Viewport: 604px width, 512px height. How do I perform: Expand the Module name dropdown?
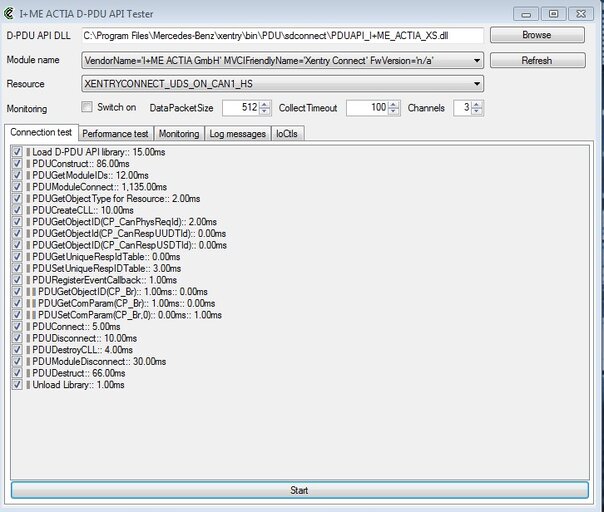pyautogui.click(x=476, y=60)
